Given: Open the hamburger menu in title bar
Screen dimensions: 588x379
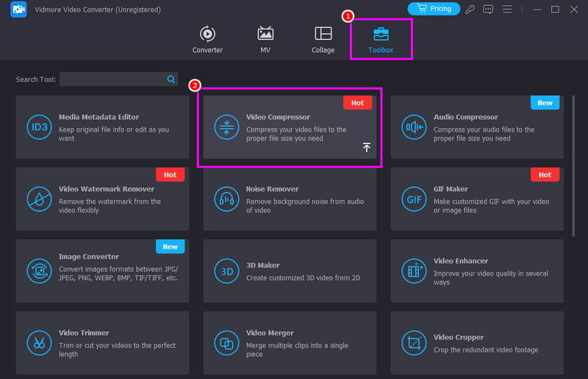Looking at the screenshot, I should point(507,10).
